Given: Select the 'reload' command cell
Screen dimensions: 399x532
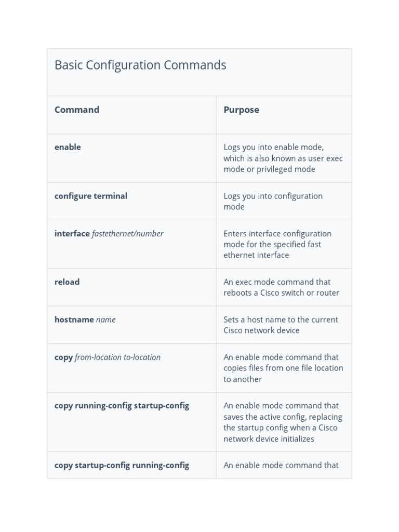Looking at the screenshot, I should [x=67, y=282].
